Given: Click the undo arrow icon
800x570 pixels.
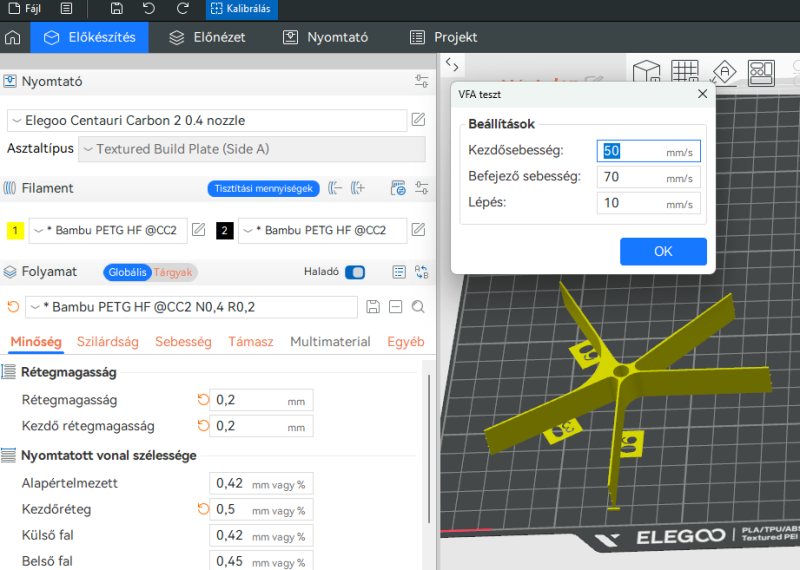Looking at the screenshot, I should point(149,9).
